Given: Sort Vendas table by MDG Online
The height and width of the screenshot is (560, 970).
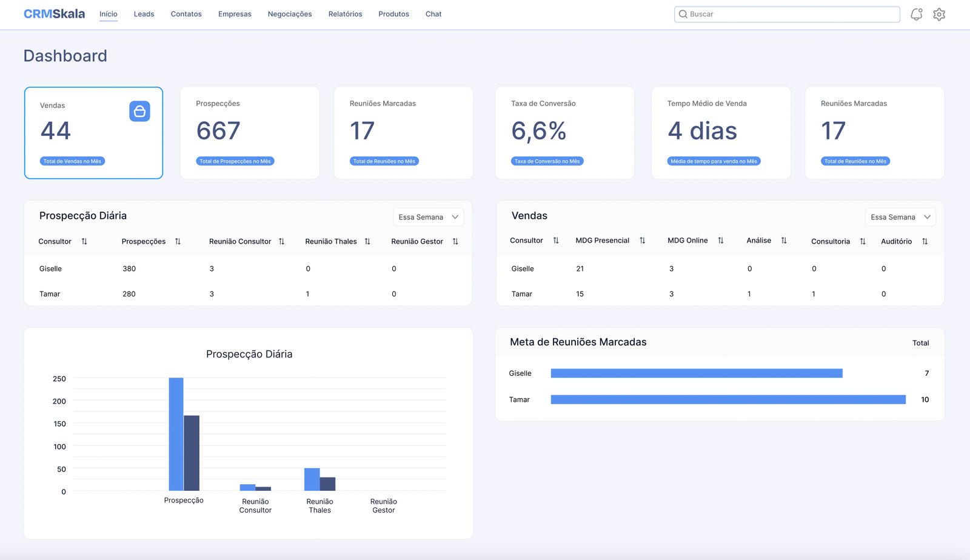Looking at the screenshot, I should (x=720, y=241).
